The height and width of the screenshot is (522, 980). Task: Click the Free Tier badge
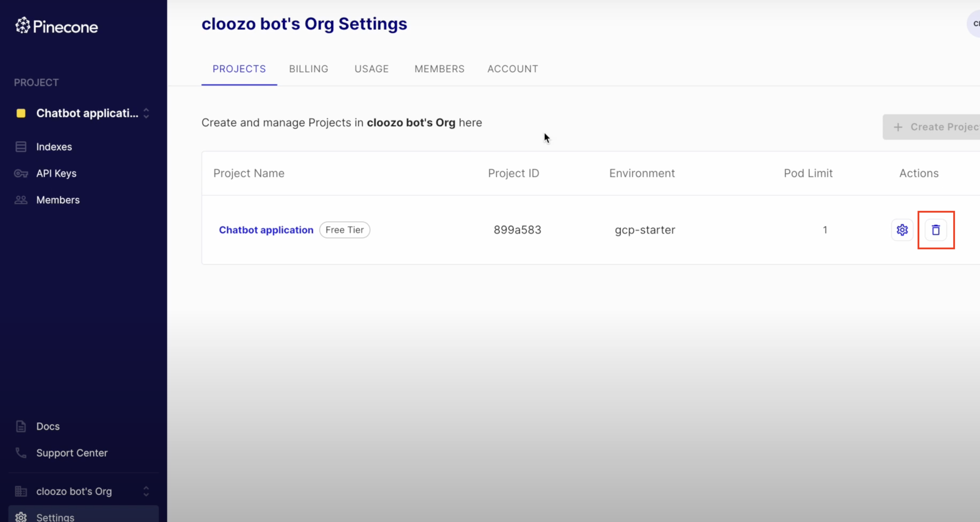coord(344,230)
